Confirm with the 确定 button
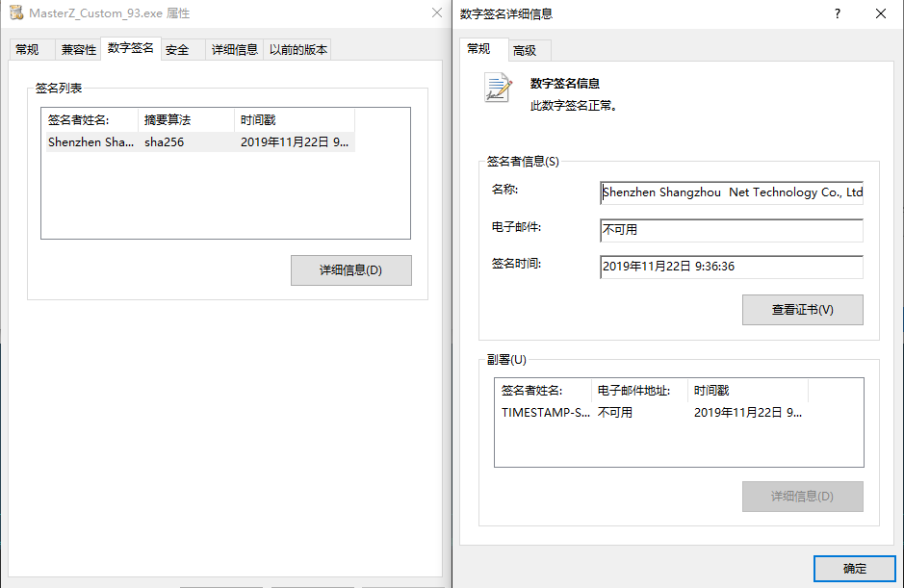The image size is (904, 588). [854, 568]
